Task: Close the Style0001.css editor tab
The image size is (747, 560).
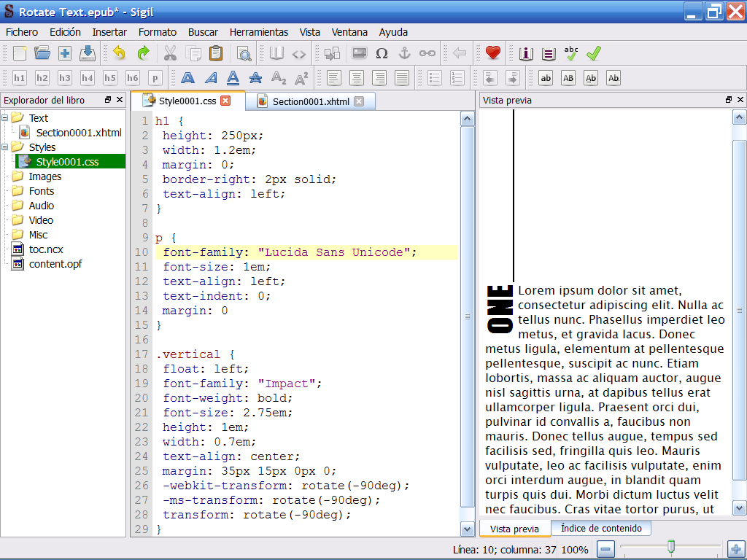Action: 225,101
